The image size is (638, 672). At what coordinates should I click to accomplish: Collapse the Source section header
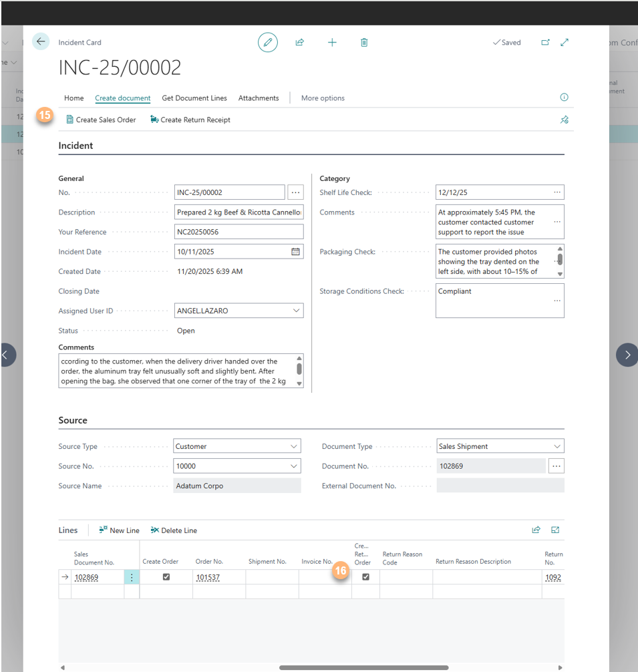(73, 420)
